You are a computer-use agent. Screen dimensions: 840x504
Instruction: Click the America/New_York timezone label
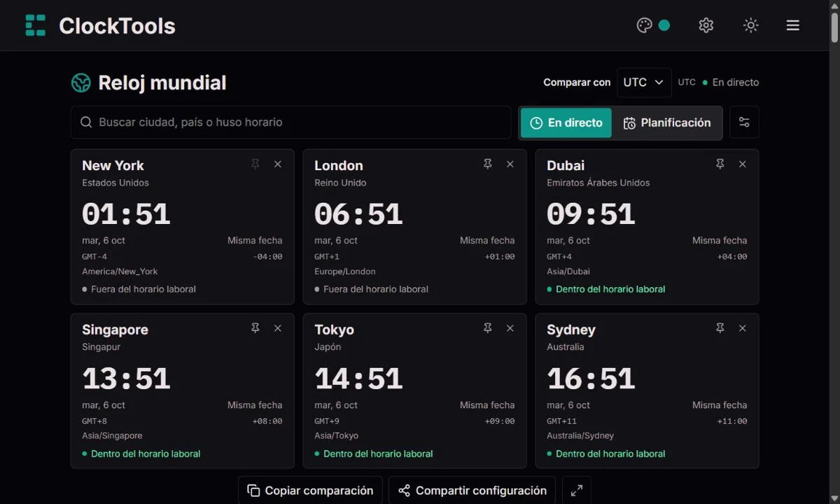coord(120,272)
